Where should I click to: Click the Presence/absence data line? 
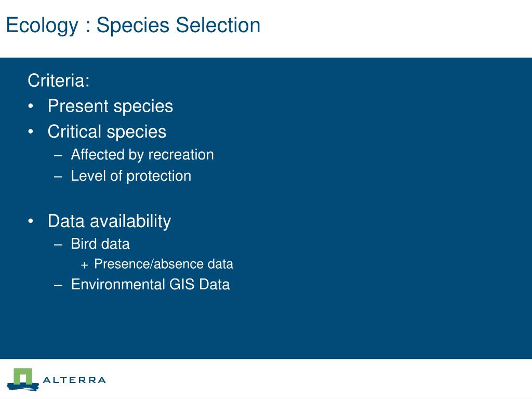pyautogui.click(x=164, y=264)
